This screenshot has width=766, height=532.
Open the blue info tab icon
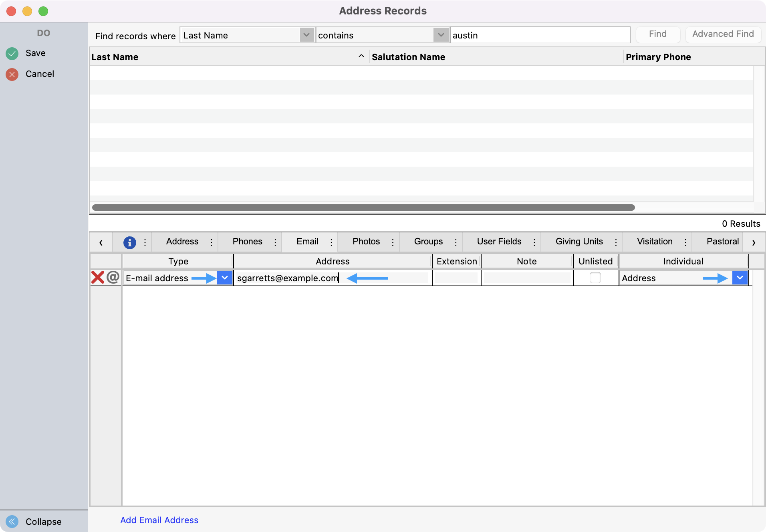tap(129, 242)
